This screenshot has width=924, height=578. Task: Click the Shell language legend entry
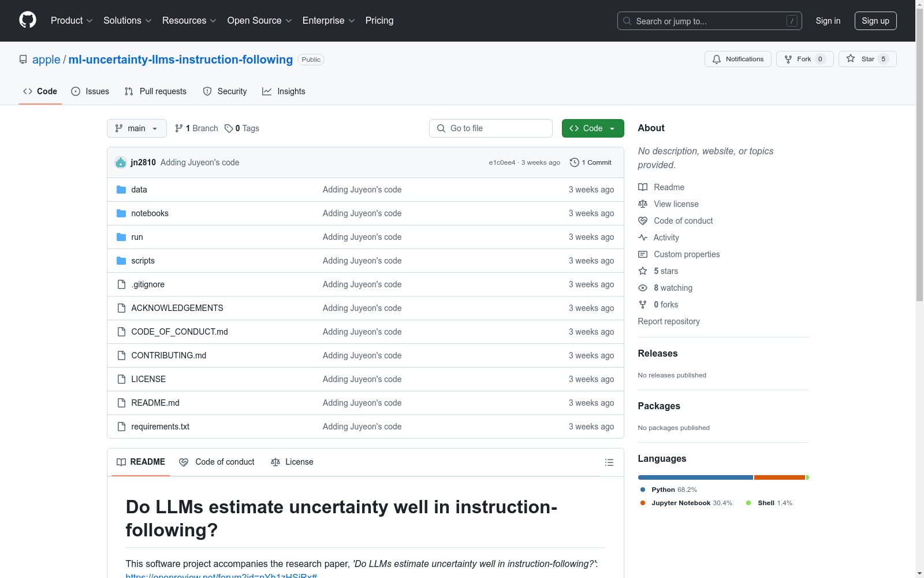click(x=769, y=503)
